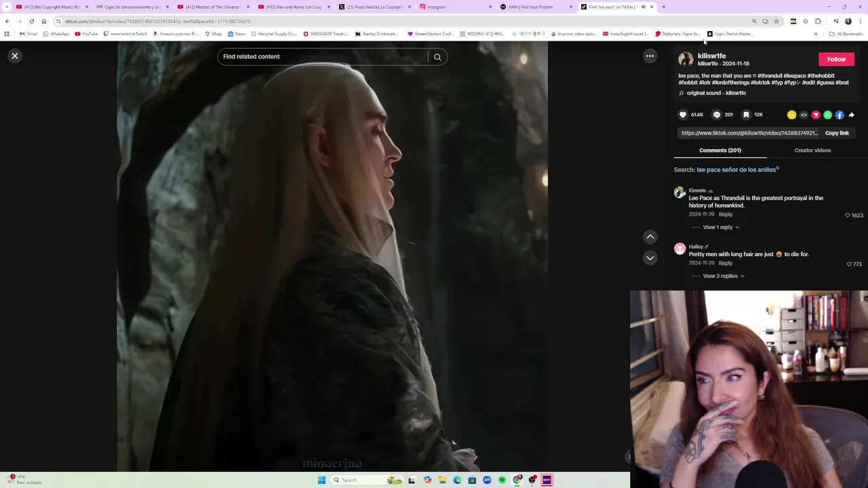The height and width of the screenshot is (488, 868).
Task: Send to friends via red arrow icon
Action: (x=816, y=115)
